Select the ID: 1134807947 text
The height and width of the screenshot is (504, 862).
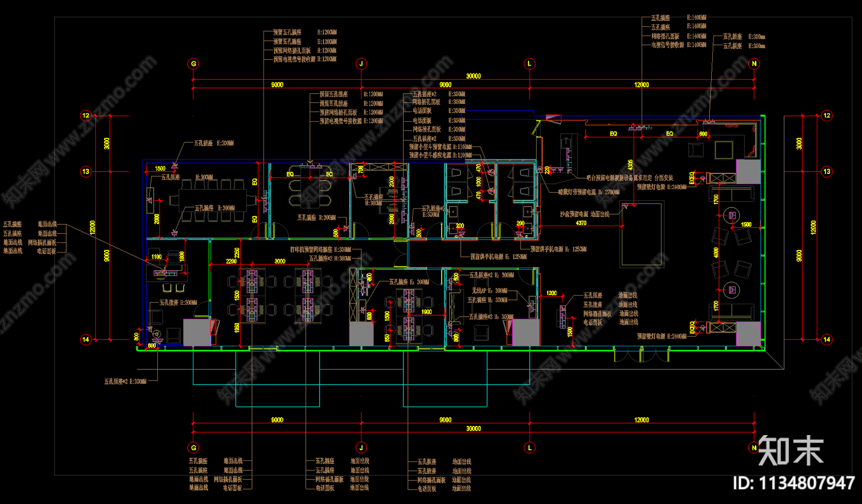click(x=794, y=483)
